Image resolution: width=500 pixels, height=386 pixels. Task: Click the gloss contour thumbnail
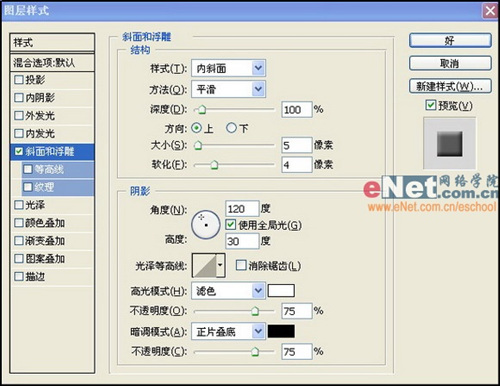click(205, 265)
